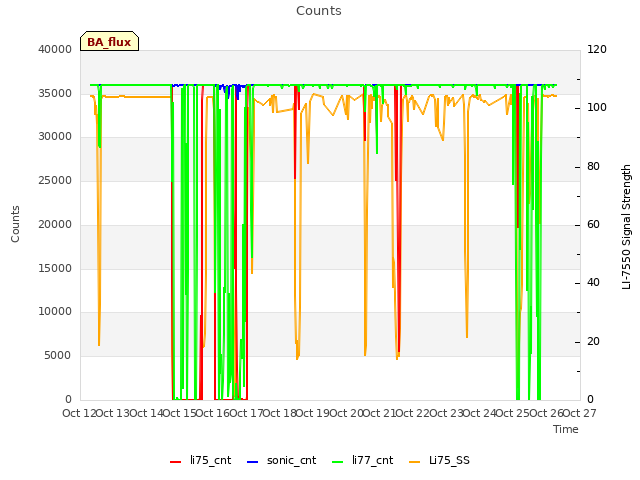Select the li75_cnt legend entry
This screenshot has width=640, height=480.
point(200,460)
